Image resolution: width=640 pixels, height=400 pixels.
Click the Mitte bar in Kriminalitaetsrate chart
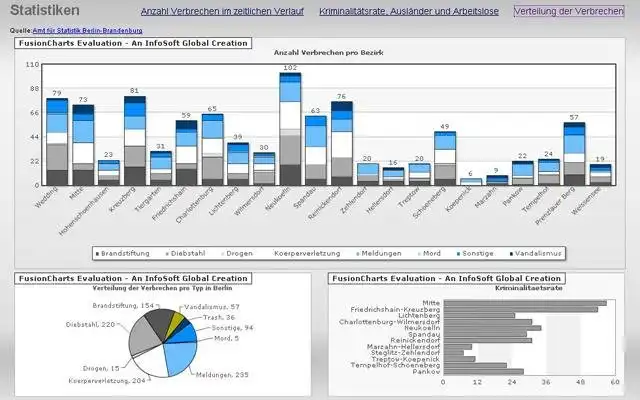(525, 303)
